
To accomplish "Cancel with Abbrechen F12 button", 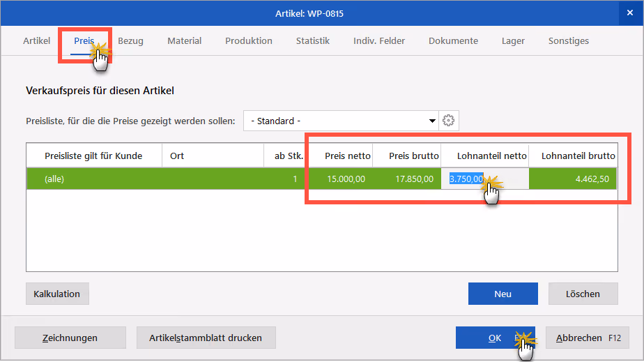I will tap(588, 338).
